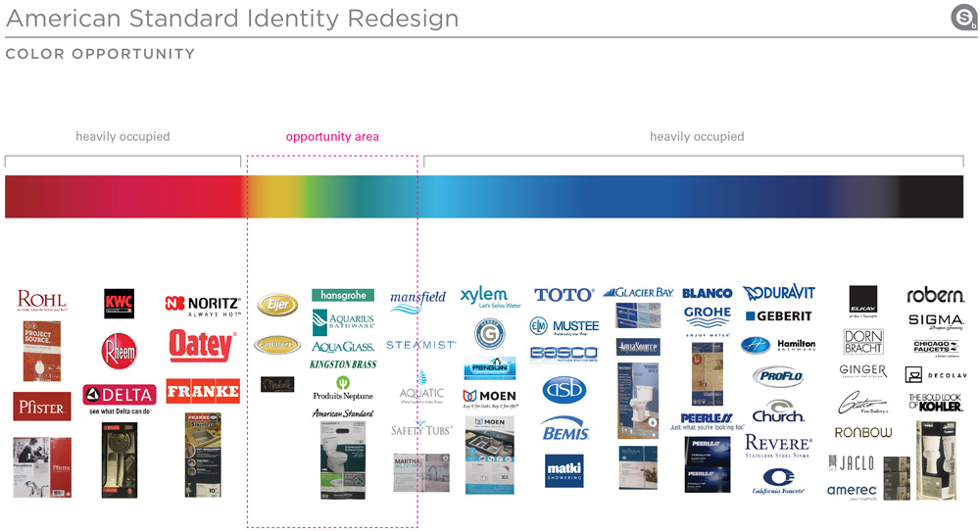Viewport: 980px width, 531px height.
Task: Select the mansfield logo
Action: tap(418, 301)
